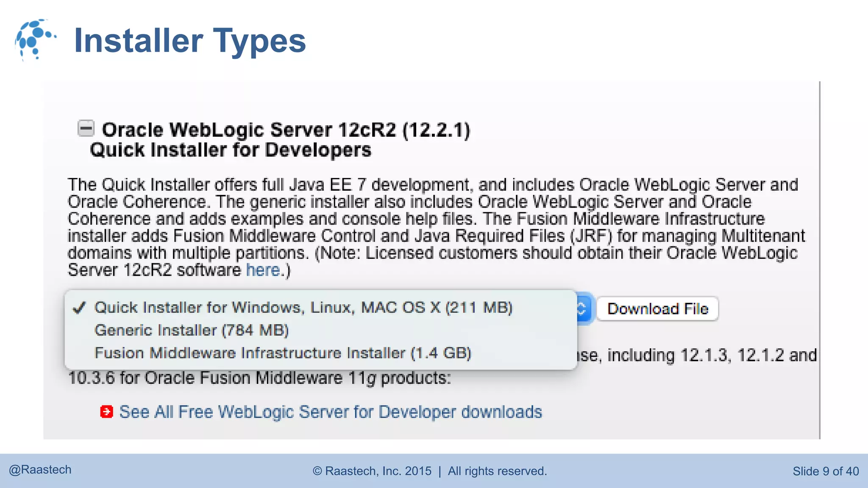Click the Oracle WebLogic Server 12cR2 (12.2.1) heading
Image resolution: width=868 pixels, height=488 pixels.
click(x=286, y=130)
